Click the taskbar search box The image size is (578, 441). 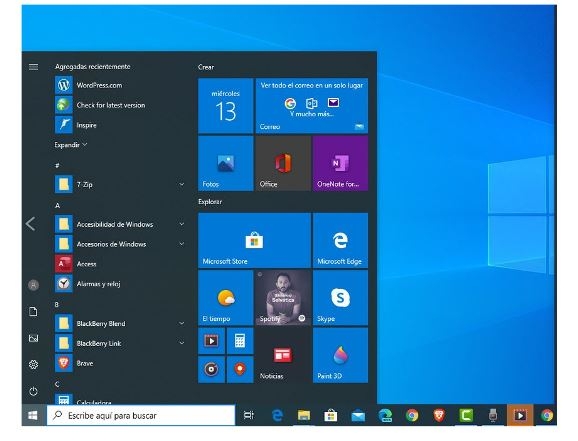[x=141, y=416]
